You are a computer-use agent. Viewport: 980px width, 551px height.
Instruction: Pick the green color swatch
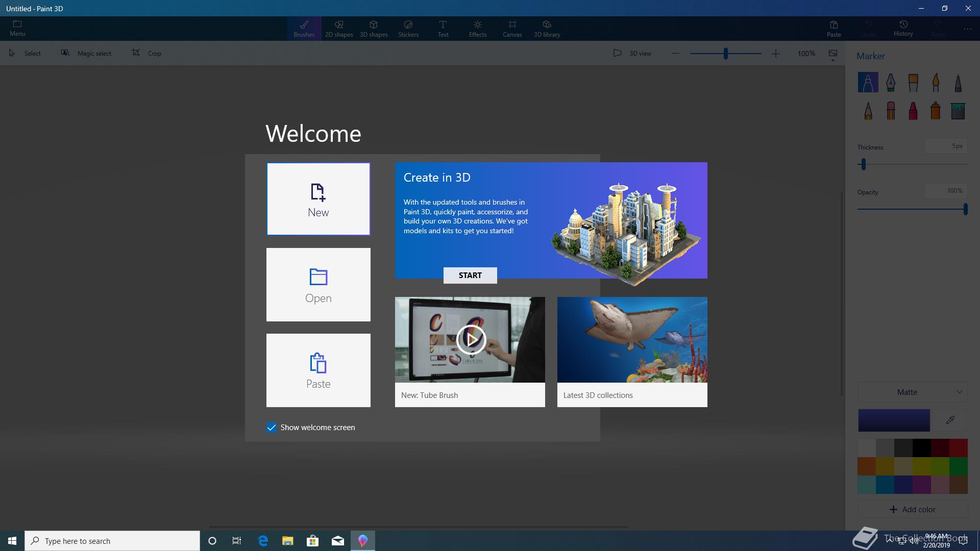coord(959,466)
